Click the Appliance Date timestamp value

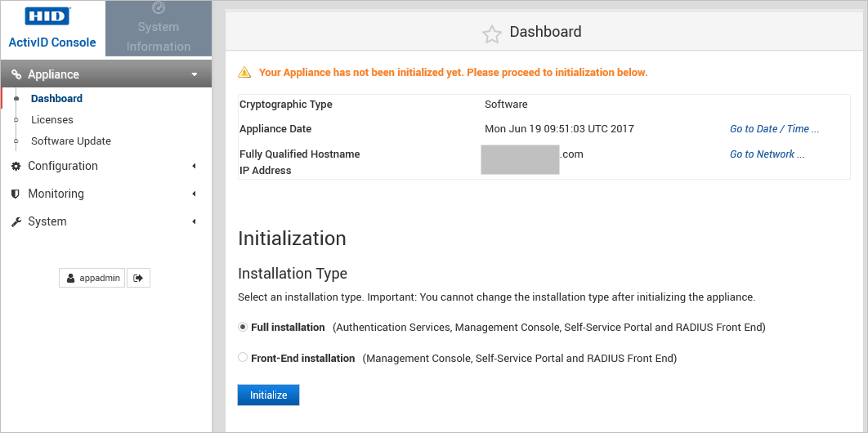coord(559,129)
